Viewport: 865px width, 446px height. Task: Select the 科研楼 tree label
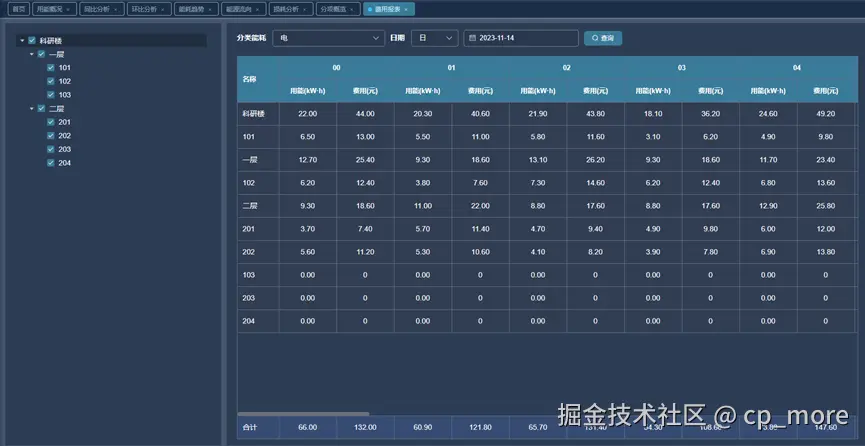coord(50,40)
